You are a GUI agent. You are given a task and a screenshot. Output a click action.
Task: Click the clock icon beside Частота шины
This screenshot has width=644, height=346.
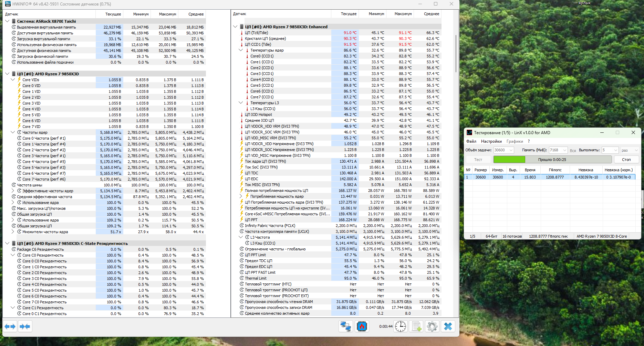[x=14, y=185]
